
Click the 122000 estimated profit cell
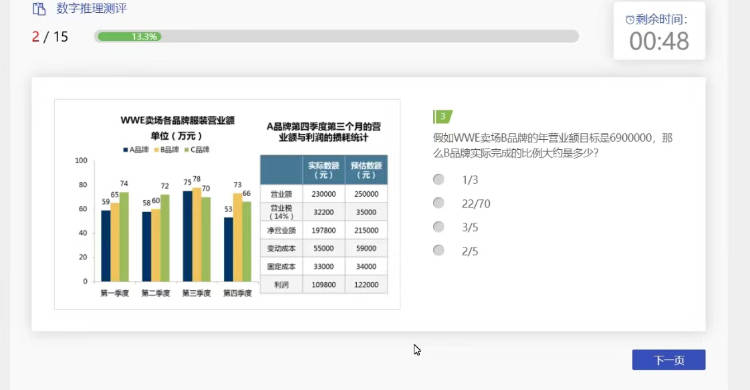(x=366, y=285)
